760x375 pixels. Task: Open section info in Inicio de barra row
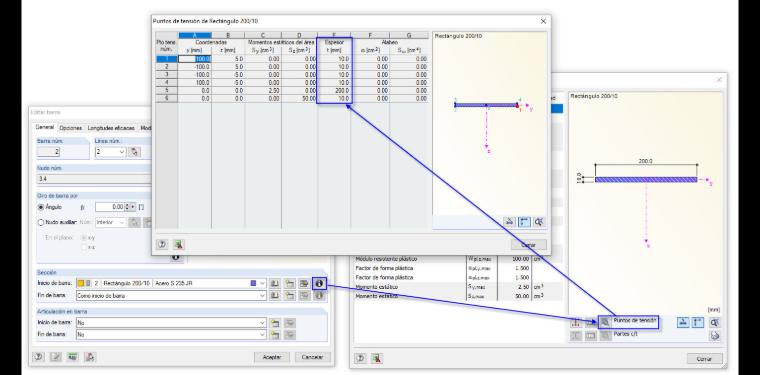click(x=319, y=283)
